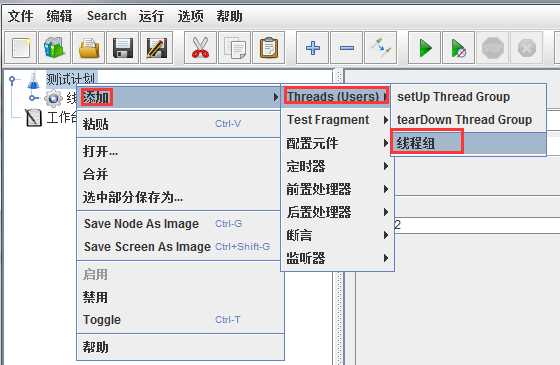560x365 pixels.
Task: Choose 合并 from the context menu
Action: [179, 174]
